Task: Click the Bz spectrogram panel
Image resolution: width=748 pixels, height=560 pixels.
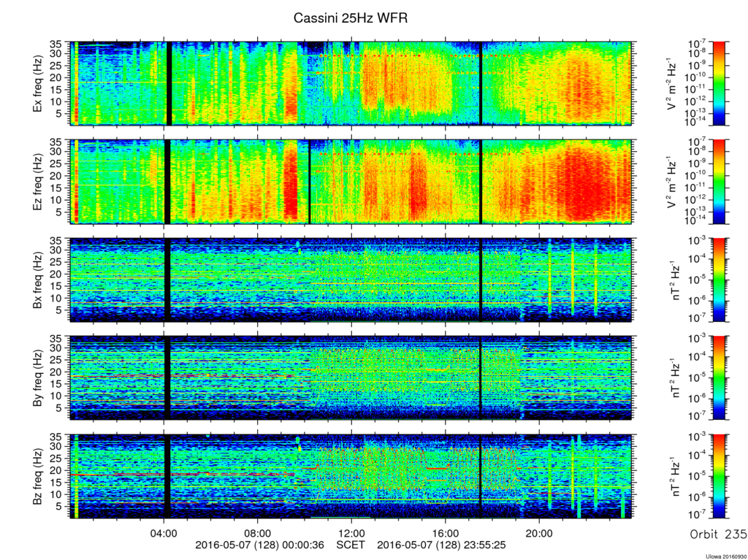Action: pyautogui.click(x=351, y=477)
